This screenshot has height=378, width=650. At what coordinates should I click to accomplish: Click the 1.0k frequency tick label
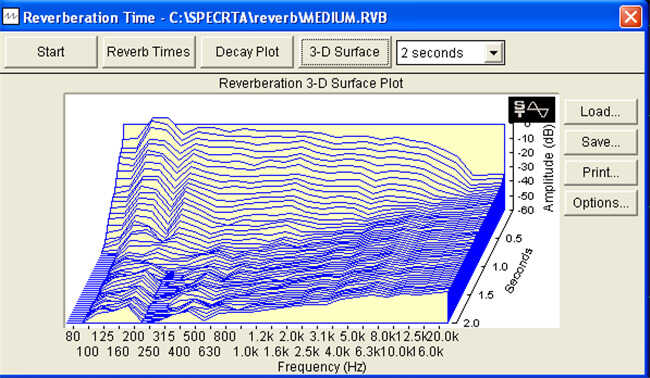pos(245,352)
